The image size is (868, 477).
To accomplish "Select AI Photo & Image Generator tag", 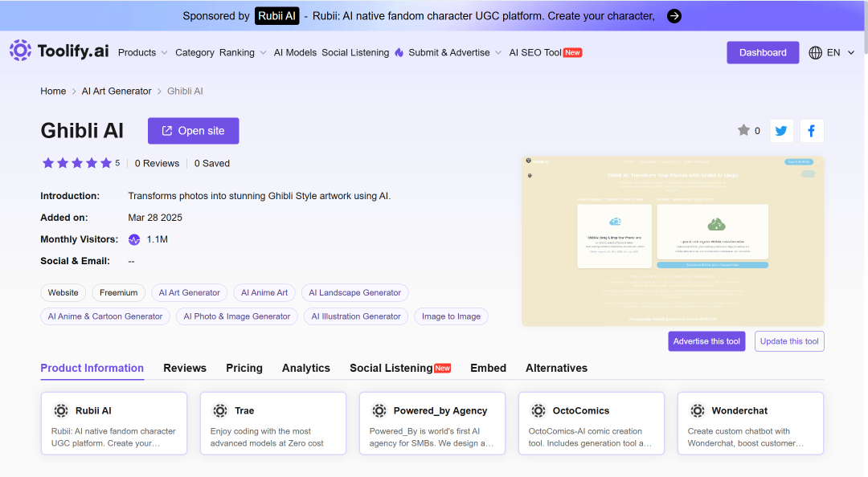I will pos(237,316).
